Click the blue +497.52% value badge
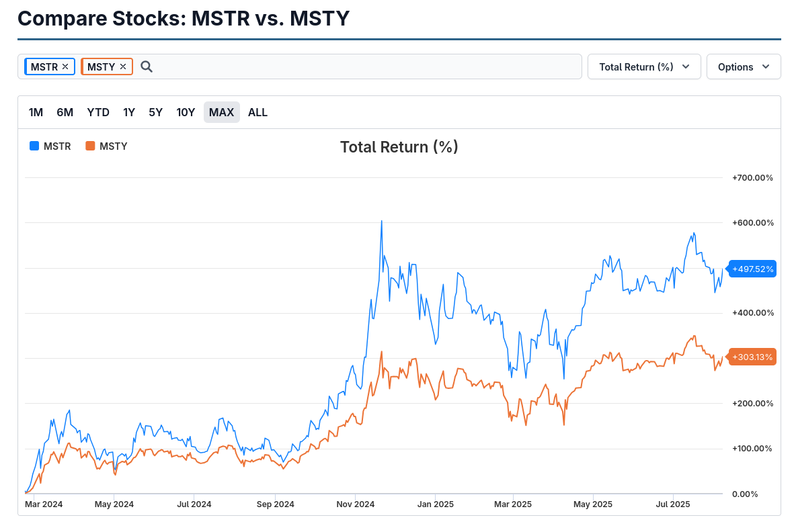The height and width of the screenshot is (532, 794). point(752,269)
